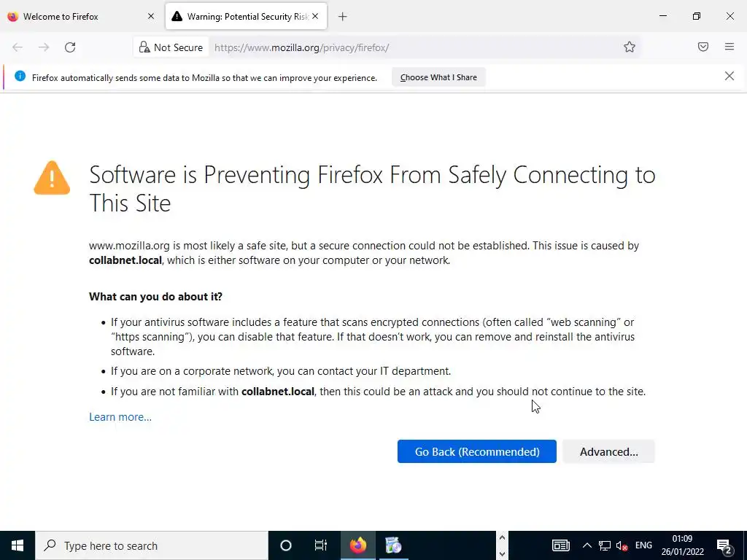This screenshot has width=747, height=560.
Task: Open the ENG input language selector
Action: 643,545
